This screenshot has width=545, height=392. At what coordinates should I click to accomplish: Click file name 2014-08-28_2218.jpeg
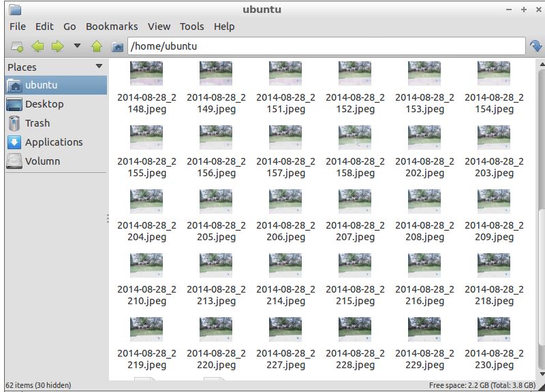495,295
